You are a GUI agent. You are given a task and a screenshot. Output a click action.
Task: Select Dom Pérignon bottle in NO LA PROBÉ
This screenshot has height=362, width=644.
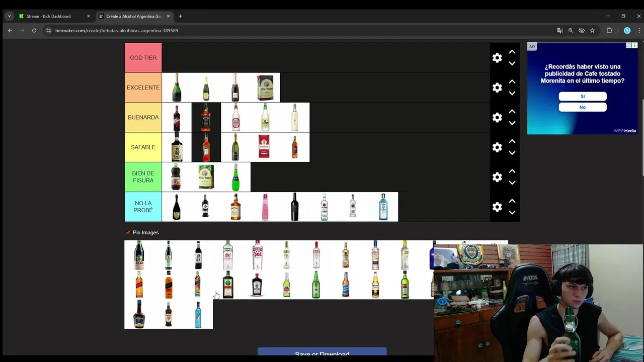tap(177, 207)
